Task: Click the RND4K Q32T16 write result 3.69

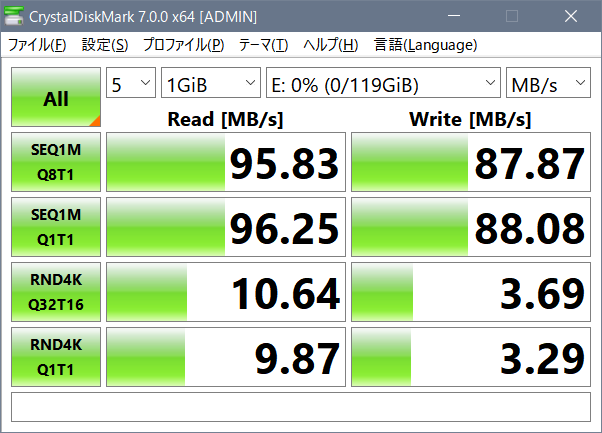Action: [x=471, y=292]
